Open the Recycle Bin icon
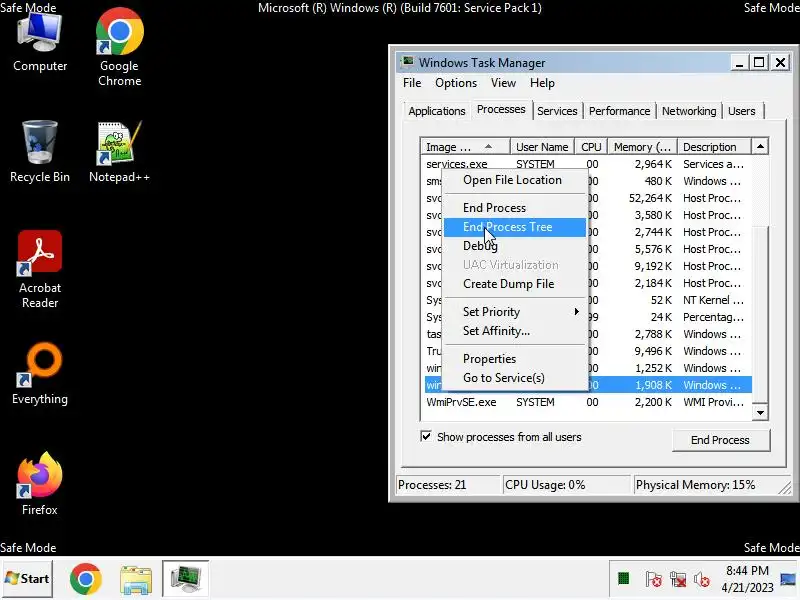The height and width of the screenshot is (600, 800). point(40,151)
